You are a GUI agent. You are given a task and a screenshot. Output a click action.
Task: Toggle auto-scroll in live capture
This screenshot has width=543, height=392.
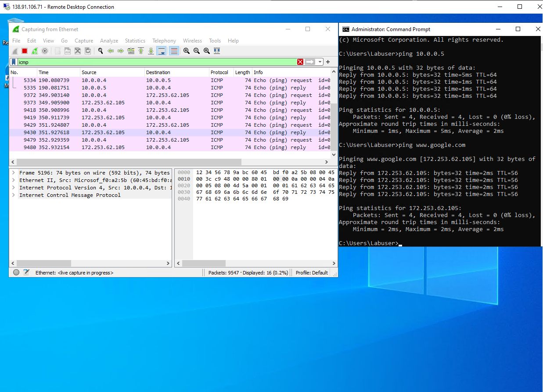pyautogui.click(x=161, y=50)
